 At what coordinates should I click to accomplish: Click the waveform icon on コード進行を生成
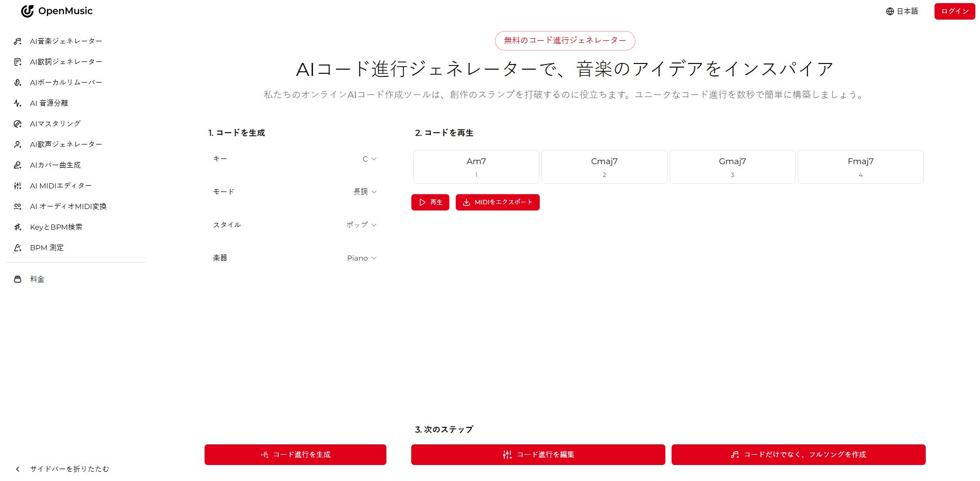[265, 455]
